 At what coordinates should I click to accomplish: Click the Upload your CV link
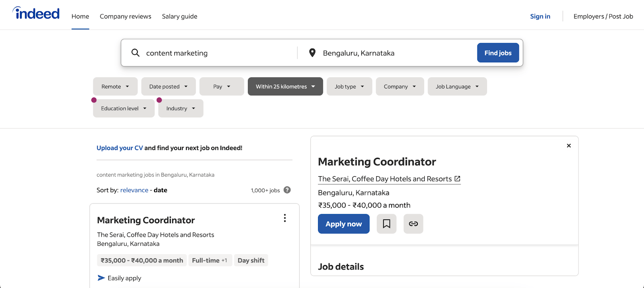(120, 148)
